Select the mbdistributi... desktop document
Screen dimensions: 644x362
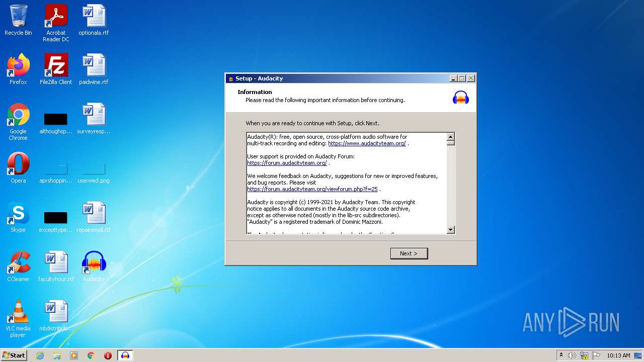56,316
